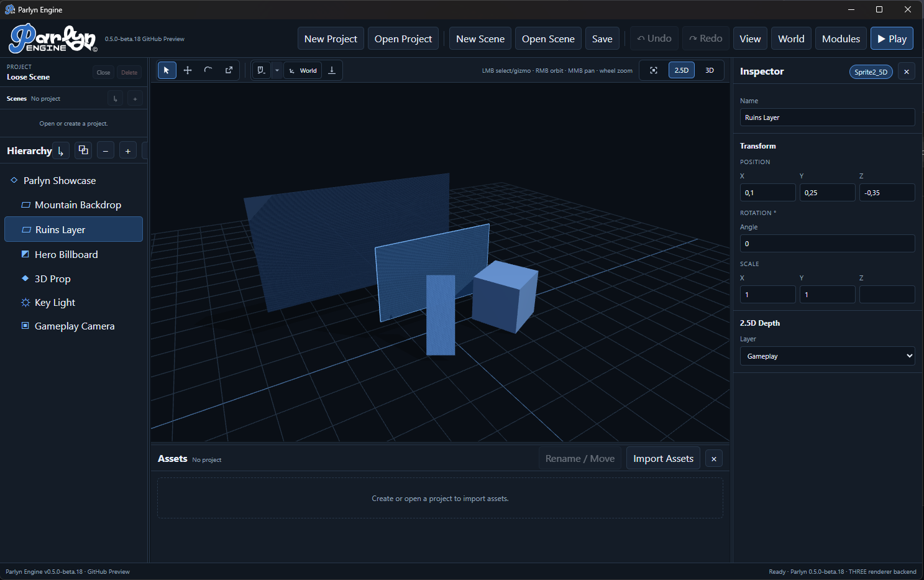Click the Mountain Backdrop sprite icon
The height and width of the screenshot is (580, 924).
point(25,205)
